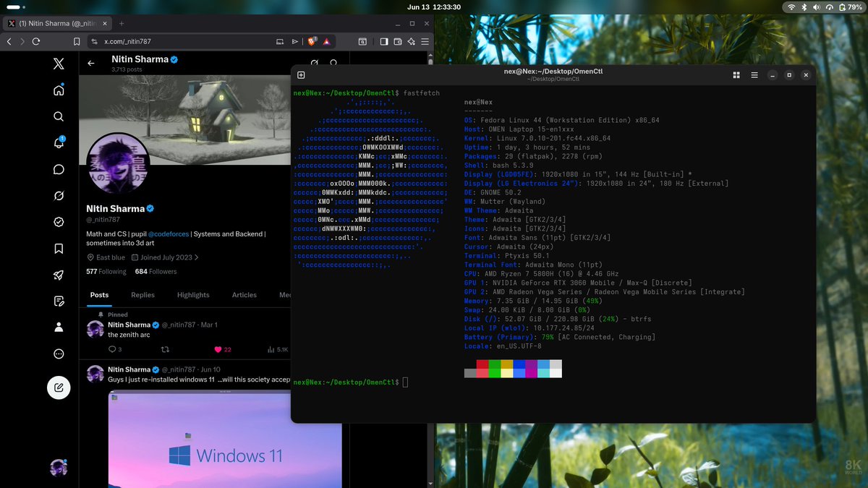This screenshot has height=488, width=868.
Task: Click the Bluetooth icon in system tray
Action: pyautogui.click(x=805, y=7)
